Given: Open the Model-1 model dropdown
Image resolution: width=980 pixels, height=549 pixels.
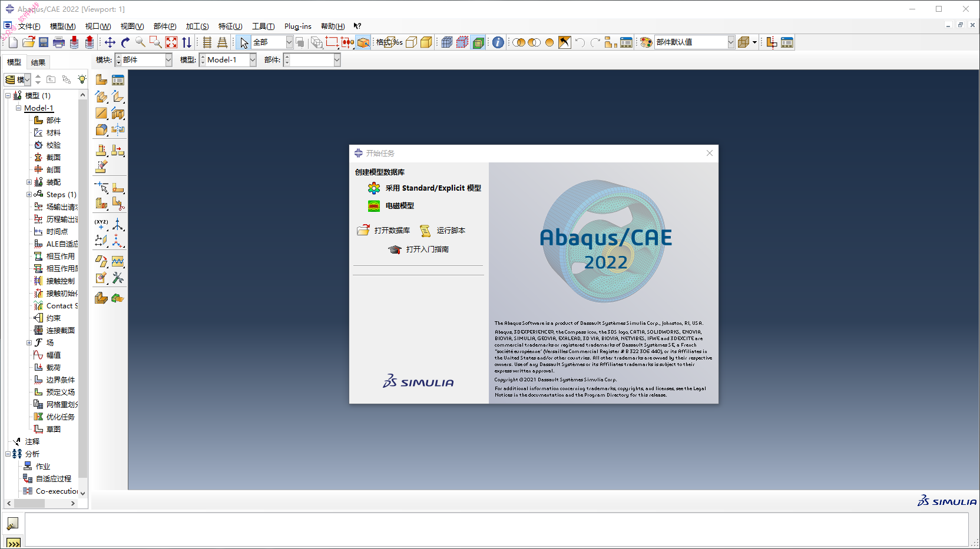Looking at the screenshot, I should [x=253, y=60].
